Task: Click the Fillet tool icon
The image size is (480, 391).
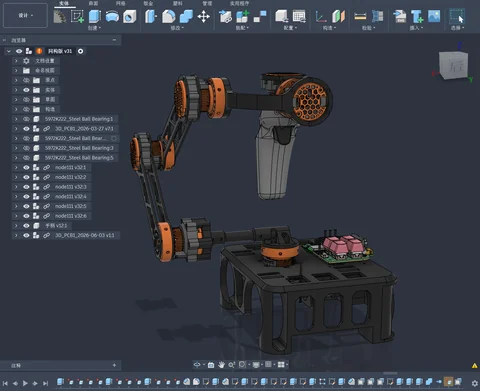Action: (168, 16)
